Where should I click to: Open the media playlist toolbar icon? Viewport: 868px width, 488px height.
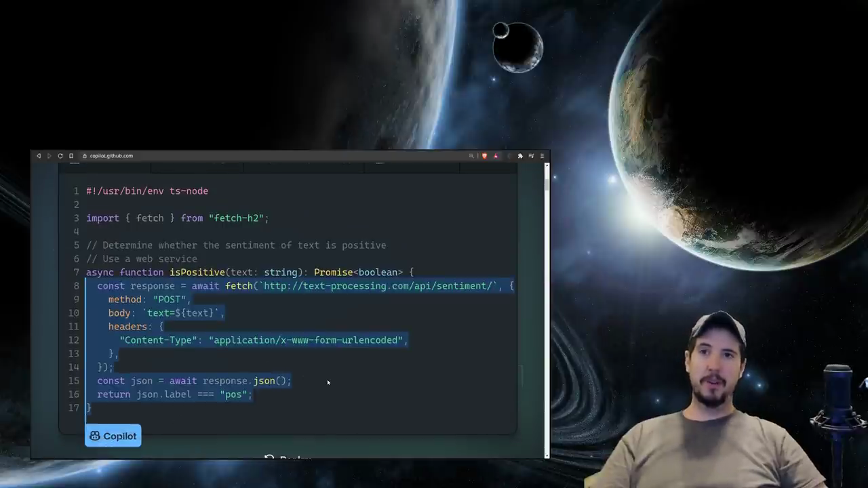click(x=532, y=156)
